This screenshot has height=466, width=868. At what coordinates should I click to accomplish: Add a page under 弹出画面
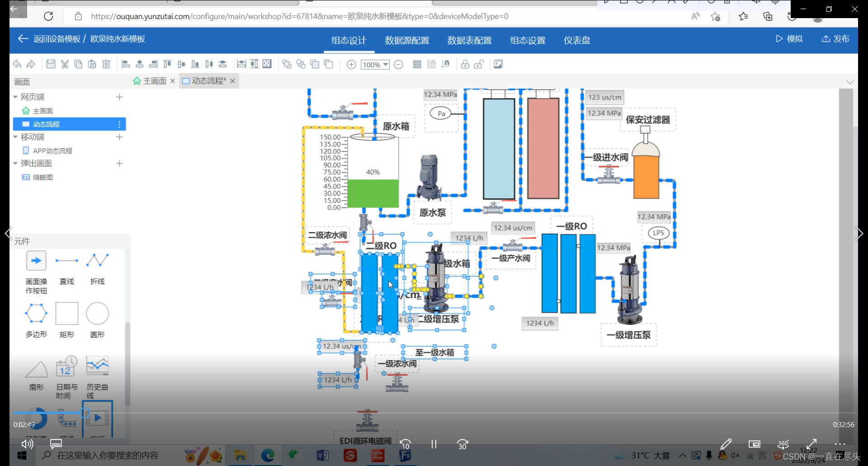click(119, 163)
